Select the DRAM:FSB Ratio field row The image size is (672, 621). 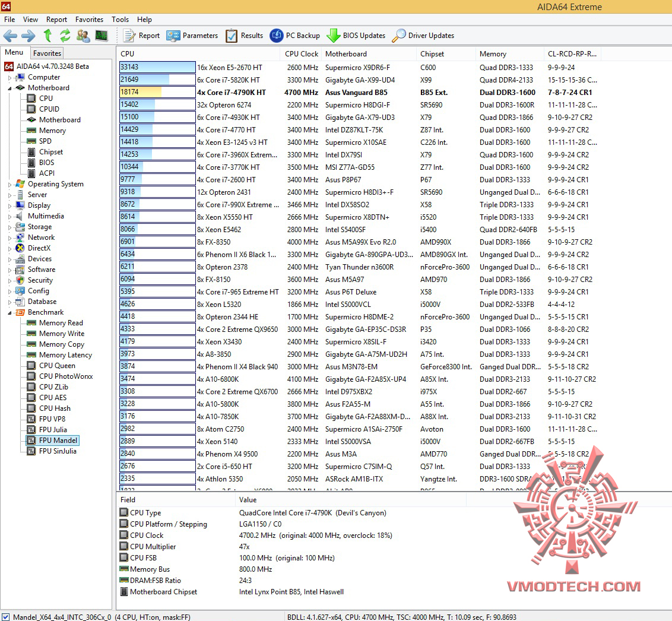pos(291,580)
